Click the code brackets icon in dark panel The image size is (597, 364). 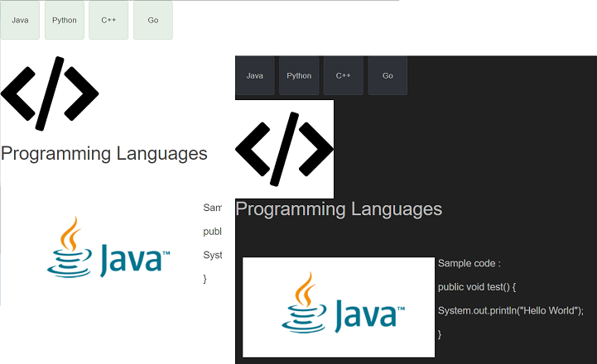[284, 149]
